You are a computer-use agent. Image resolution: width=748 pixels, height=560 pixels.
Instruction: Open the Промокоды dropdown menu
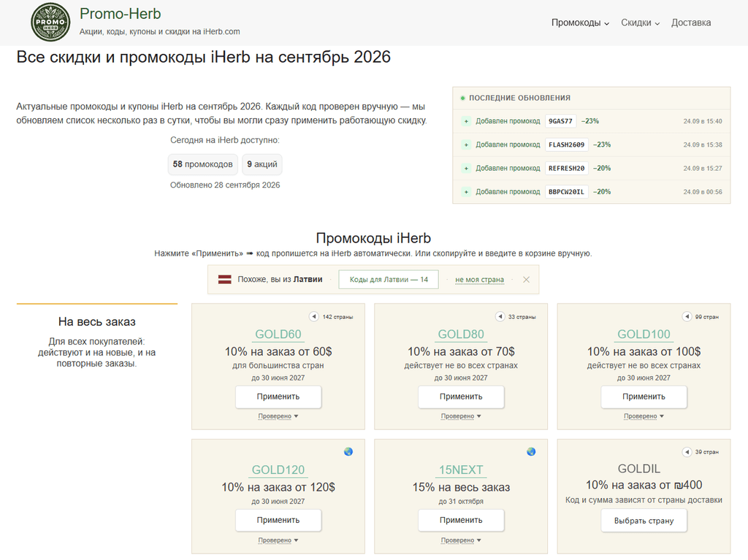pos(580,23)
